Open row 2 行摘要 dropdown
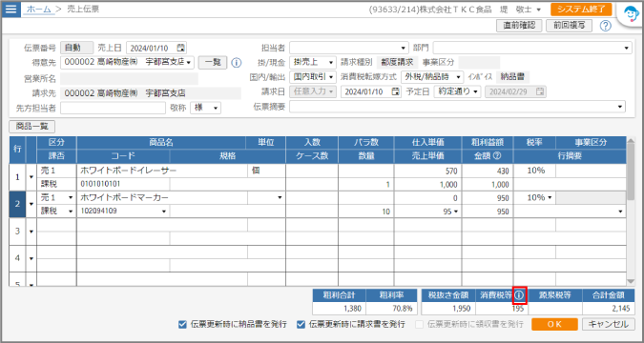Screen dimensions: 644x343 tap(620, 212)
